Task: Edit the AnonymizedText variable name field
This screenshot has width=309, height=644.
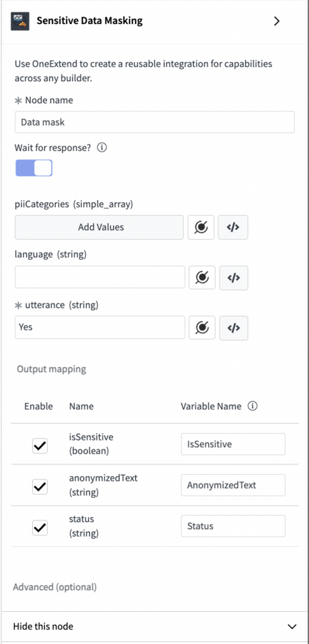Action: click(x=233, y=485)
